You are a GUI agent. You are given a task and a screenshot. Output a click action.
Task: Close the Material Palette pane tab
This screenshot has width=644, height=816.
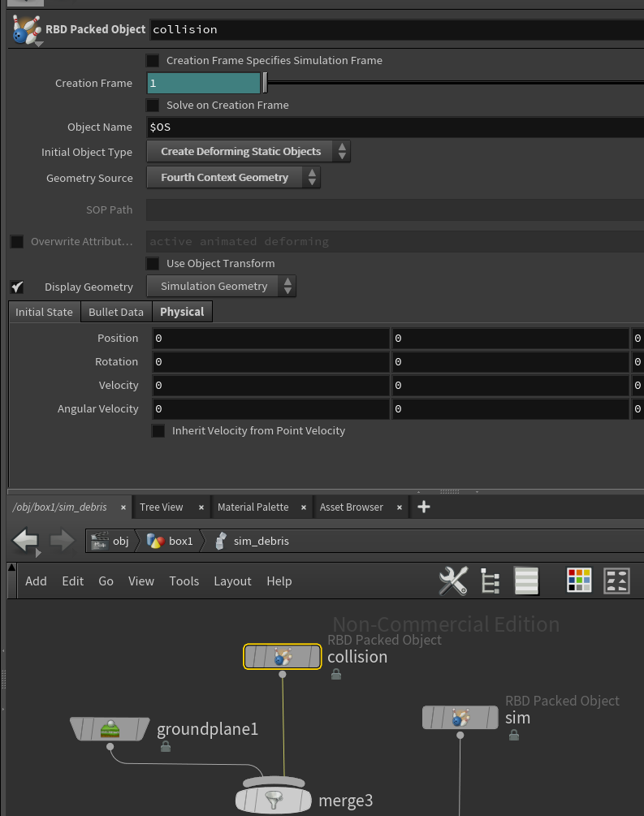[304, 507]
